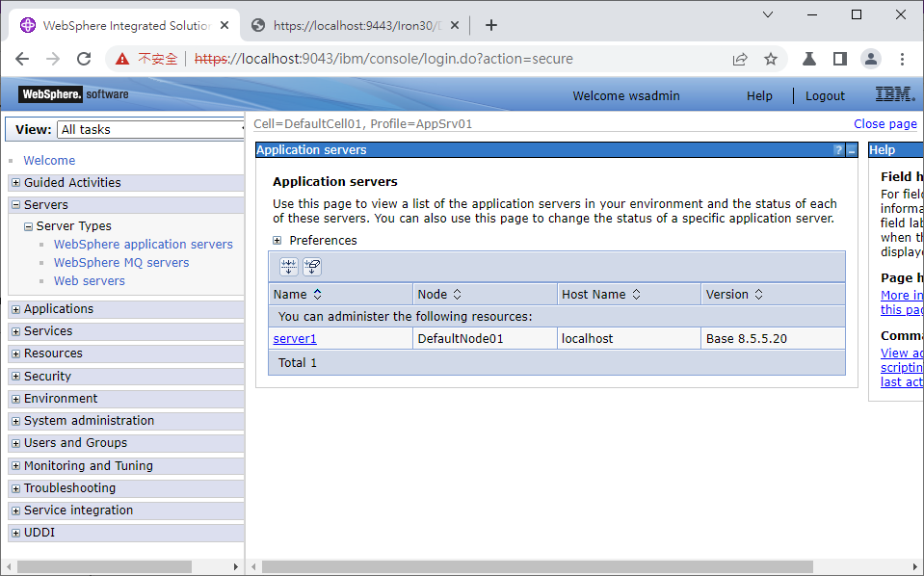Sort by Version column arrows
This screenshot has width=924, height=576.
point(759,294)
